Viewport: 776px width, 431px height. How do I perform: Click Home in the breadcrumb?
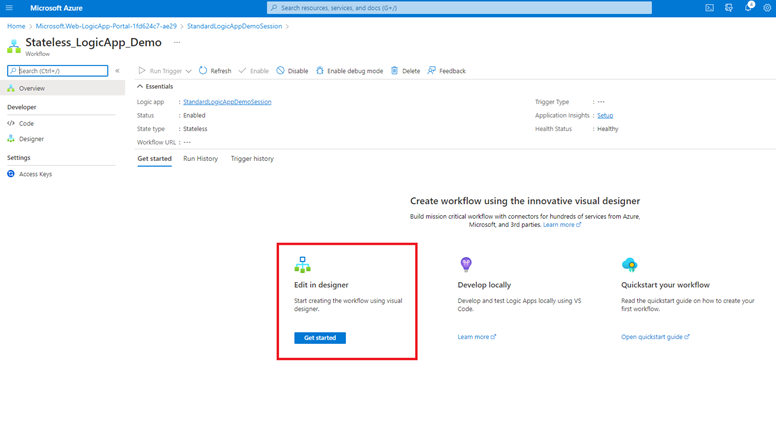(x=16, y=26)
